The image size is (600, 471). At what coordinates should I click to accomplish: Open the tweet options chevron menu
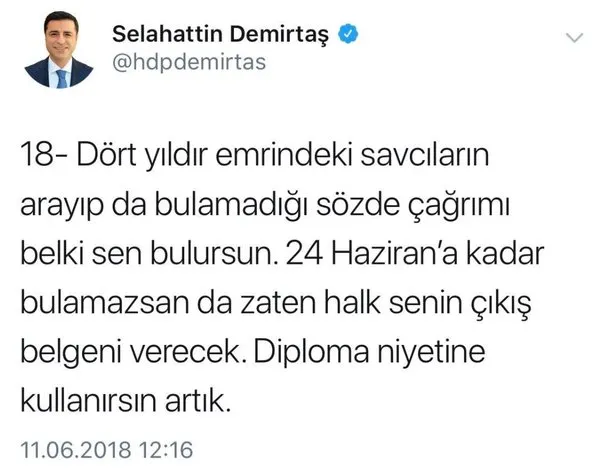coord(574,38)
